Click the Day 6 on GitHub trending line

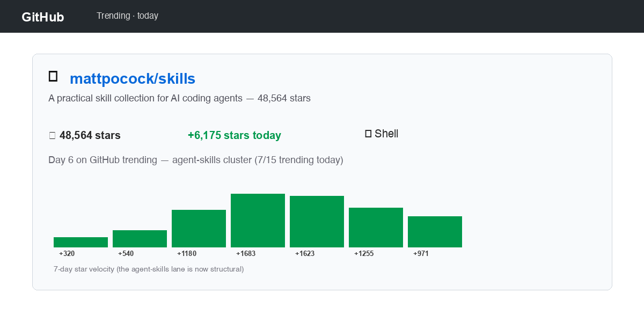(x=196, y=160)
